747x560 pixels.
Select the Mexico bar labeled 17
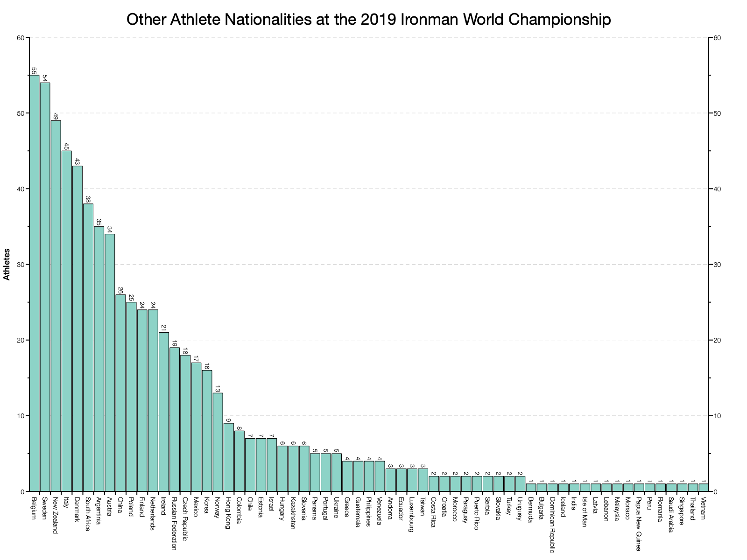pyautogui.click(x=196, y=427)
